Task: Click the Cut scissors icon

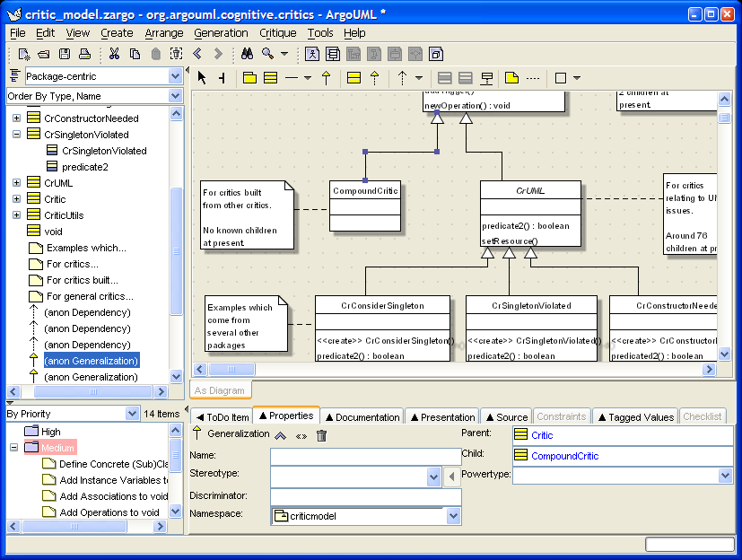Action: pos(114,55)
